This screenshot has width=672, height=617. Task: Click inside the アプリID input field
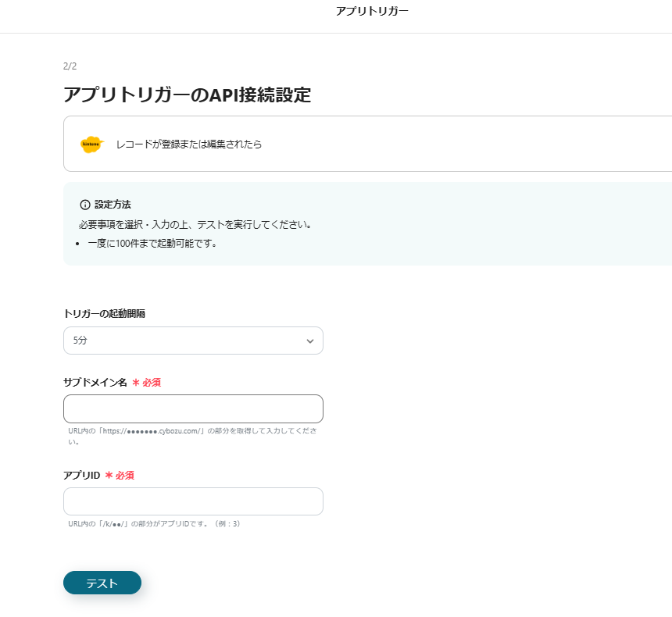coord(193,501)
